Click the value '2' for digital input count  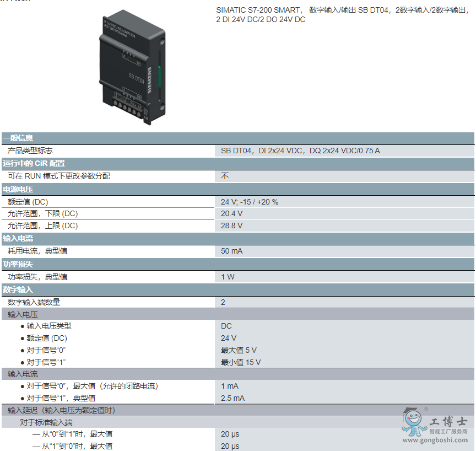point(223,303)
